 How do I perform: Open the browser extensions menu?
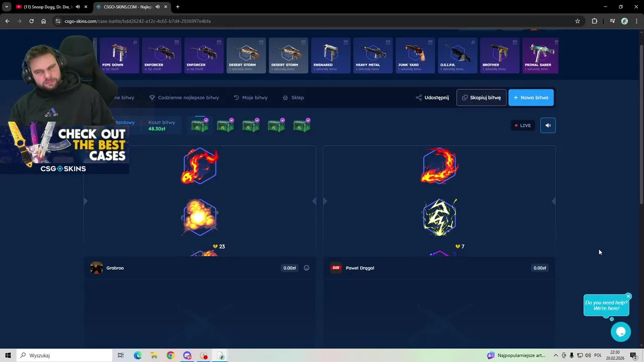click(594, 21)
